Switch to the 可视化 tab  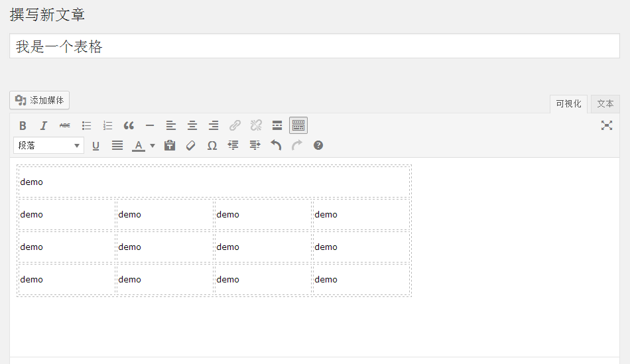coord(568,104)
